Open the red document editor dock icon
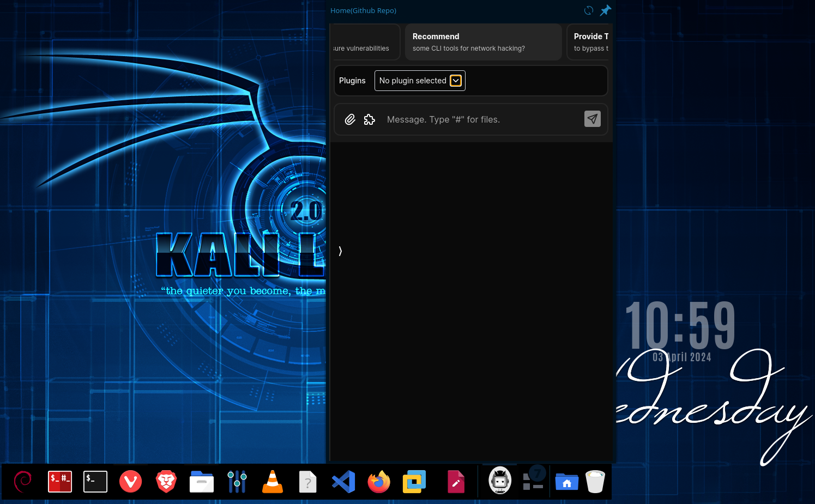 click(456, 482)
